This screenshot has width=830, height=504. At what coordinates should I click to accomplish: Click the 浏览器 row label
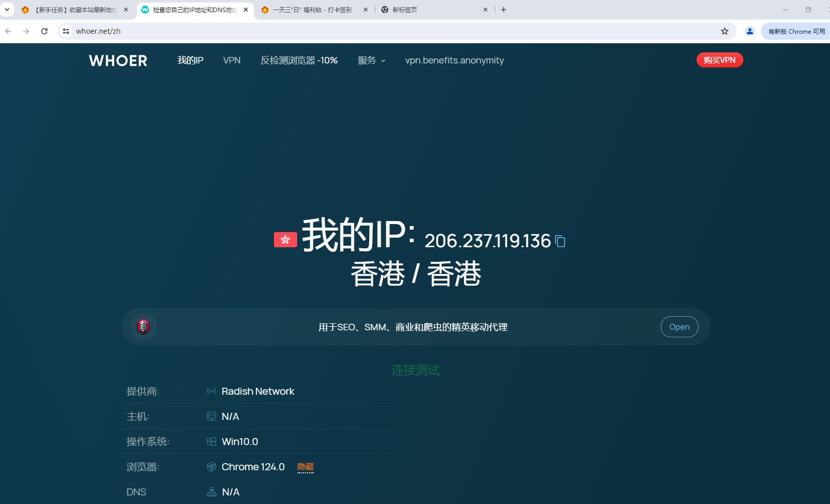pyautogui.click(x=143, y=467)
